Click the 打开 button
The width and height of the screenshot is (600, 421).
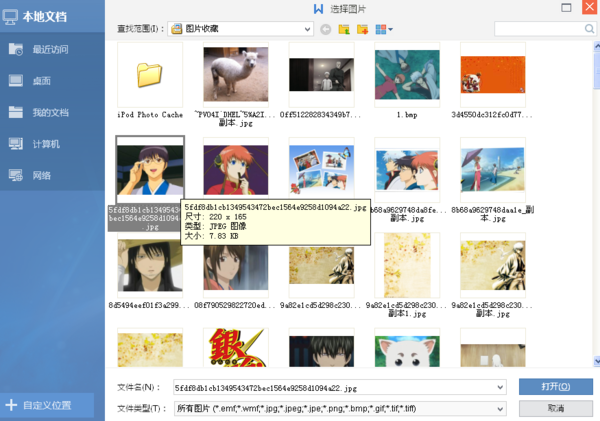point(556,387)
